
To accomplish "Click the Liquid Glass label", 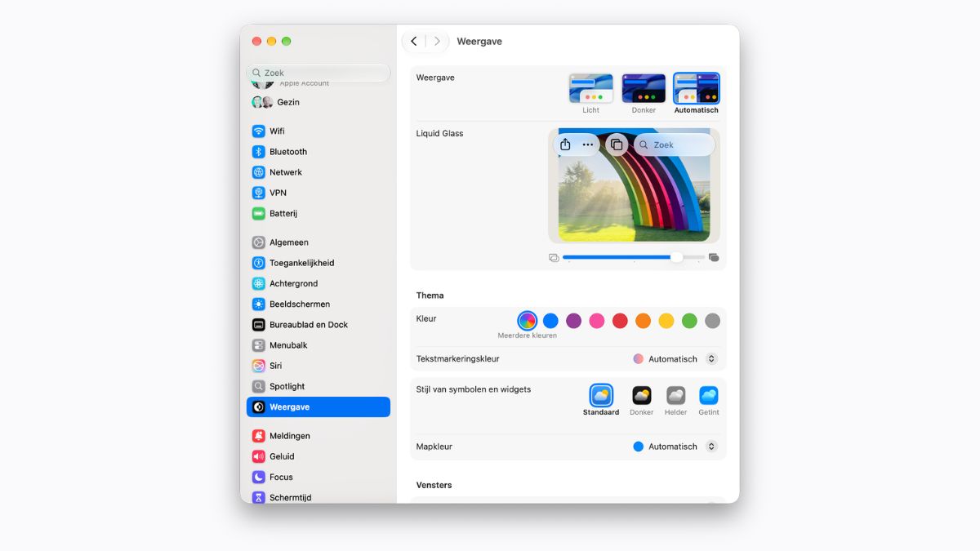I will click(439, 134).
